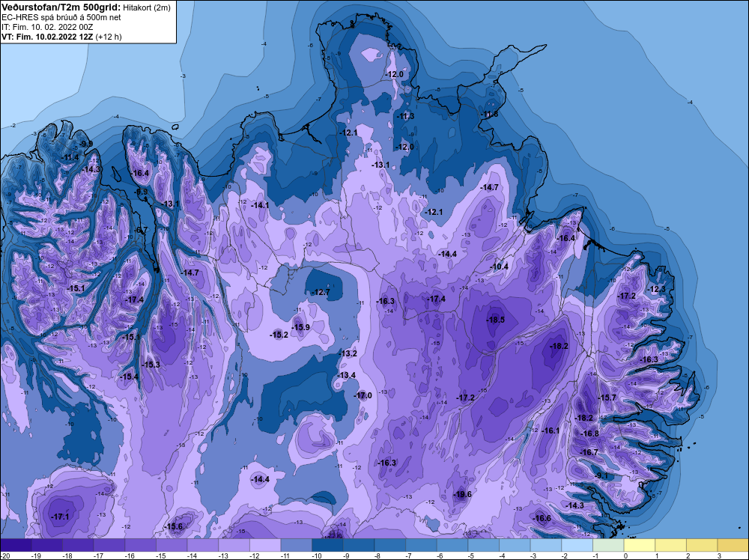Viewport: 749px width, 560px height.
Task: Click the legend swatch between -10 and -9
Action: 327,545
